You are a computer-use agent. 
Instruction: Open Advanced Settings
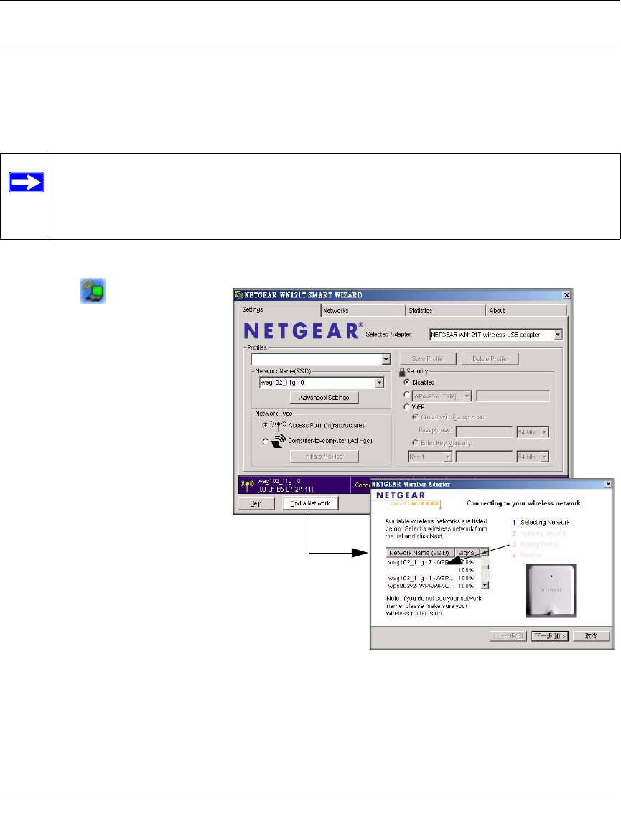[324, 398]
